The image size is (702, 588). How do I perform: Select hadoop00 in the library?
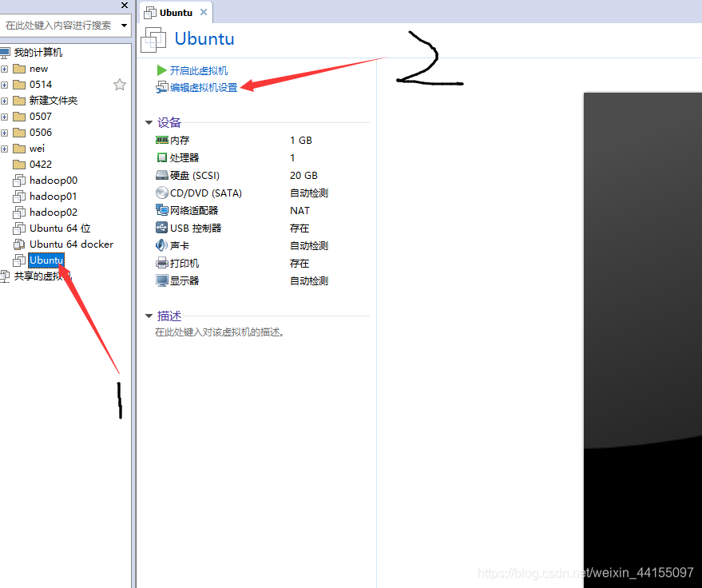tap(54, 181)
